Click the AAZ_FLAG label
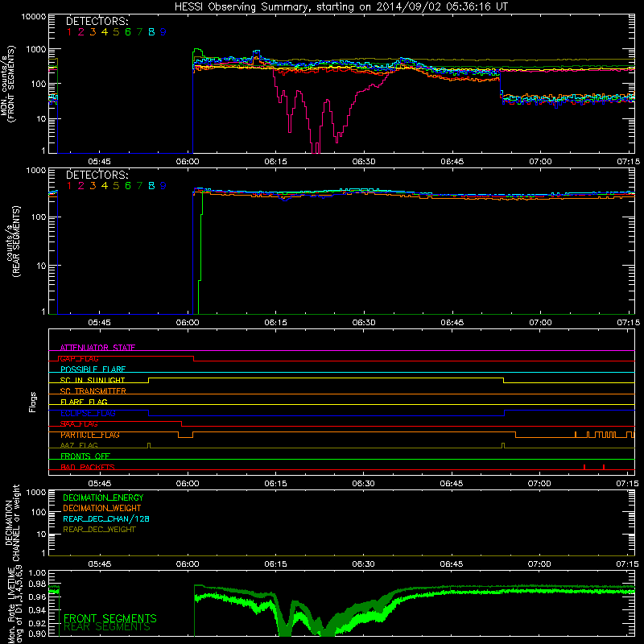Viewport: 644px width, 644px height. coord(79,445)
